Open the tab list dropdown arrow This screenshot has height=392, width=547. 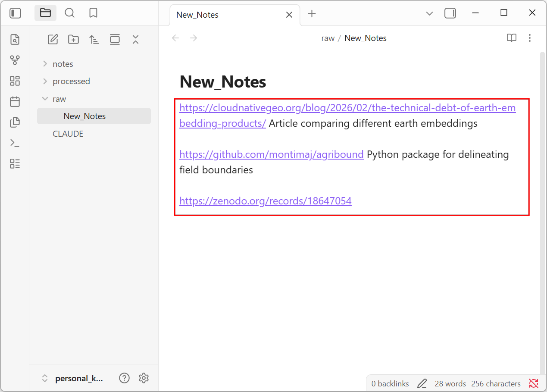(429, 14)
